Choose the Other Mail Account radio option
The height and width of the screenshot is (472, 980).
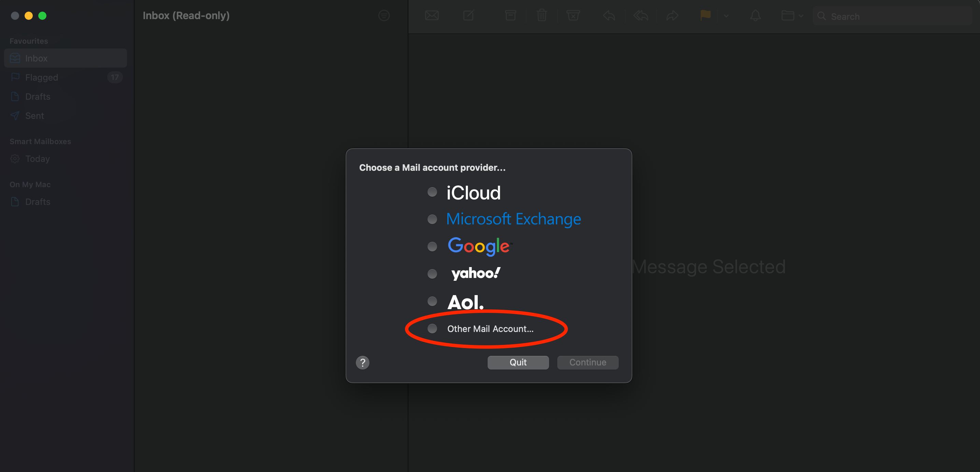coord(432,329)
